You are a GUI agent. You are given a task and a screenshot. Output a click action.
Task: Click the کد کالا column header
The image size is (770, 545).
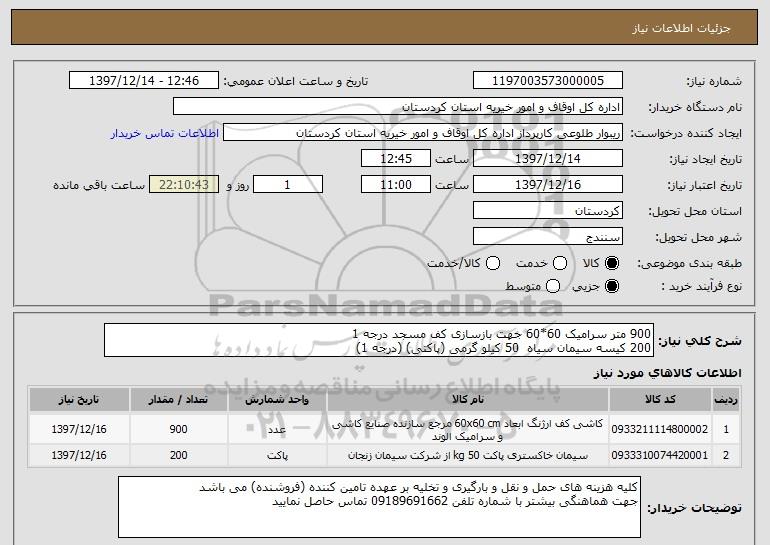(x=660, y=400)
